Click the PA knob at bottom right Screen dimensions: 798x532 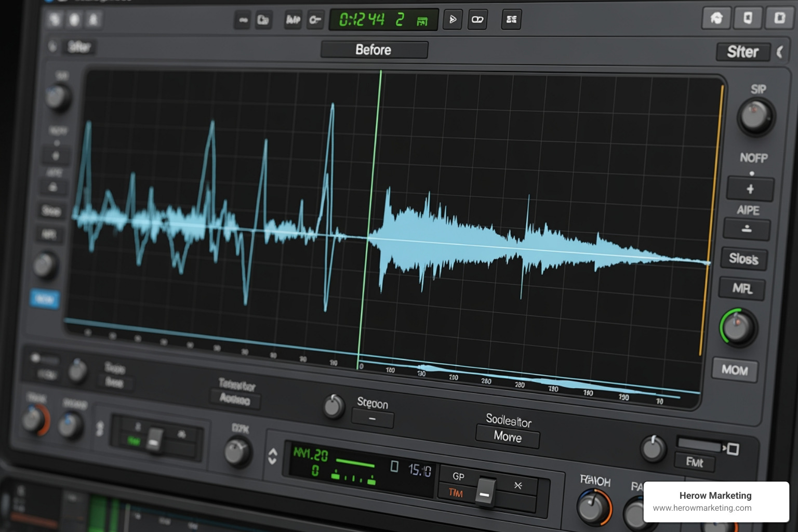[635, 513]
